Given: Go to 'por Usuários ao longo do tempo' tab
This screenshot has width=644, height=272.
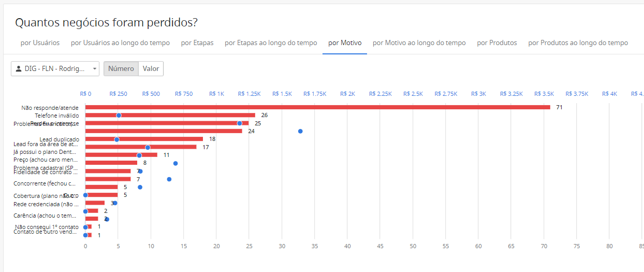Looking at the screenshot, I should click(120, 43).
